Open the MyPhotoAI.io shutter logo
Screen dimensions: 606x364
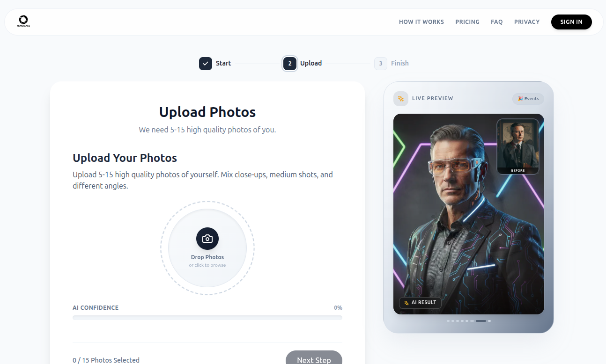(x=23, y=20)
